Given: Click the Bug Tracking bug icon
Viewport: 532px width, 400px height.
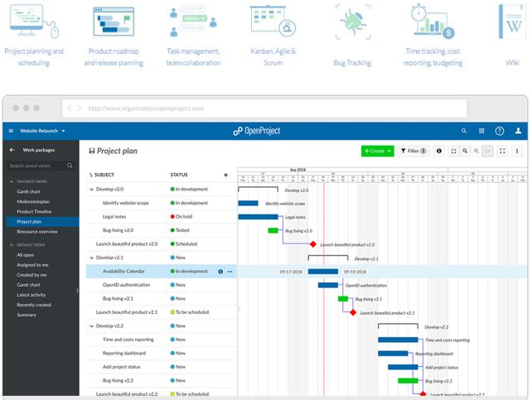Looking at the screenshot, I should (x=353, y=22).
